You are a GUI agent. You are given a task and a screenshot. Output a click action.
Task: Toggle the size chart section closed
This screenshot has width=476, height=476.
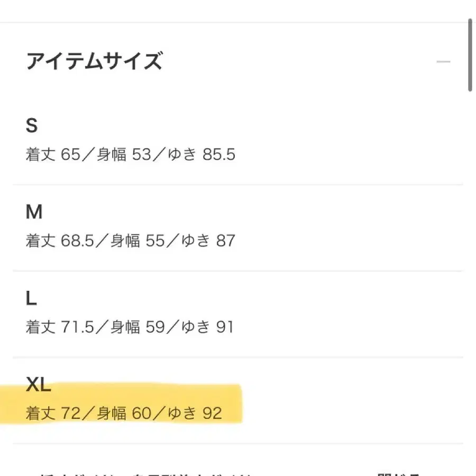click(x=443, y=61)
